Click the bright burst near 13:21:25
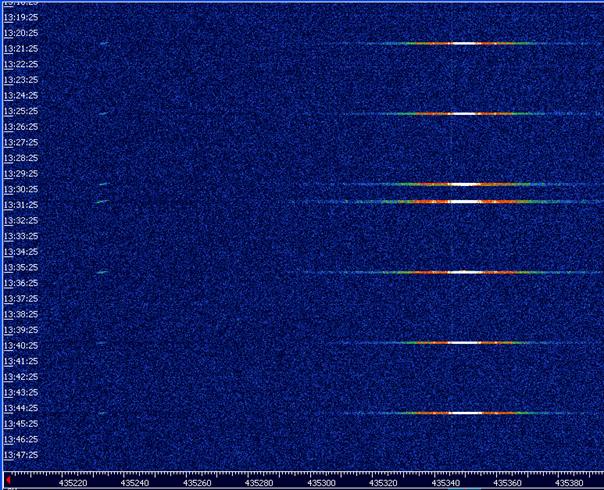The image size is (604, 490). pos(466,44)
